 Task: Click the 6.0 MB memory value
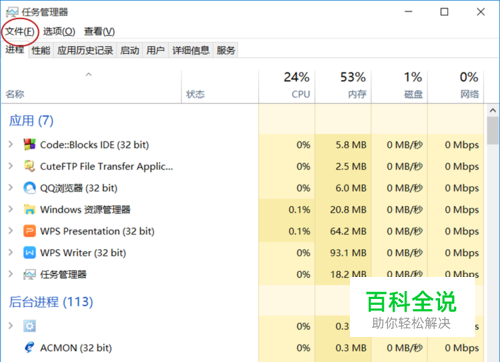pos(351,188)
